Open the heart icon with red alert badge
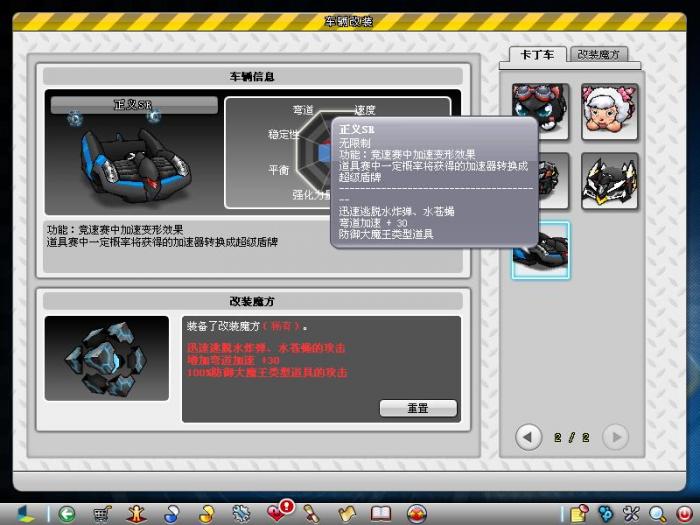This screenshot has width=700, height=525. point(279,512)
